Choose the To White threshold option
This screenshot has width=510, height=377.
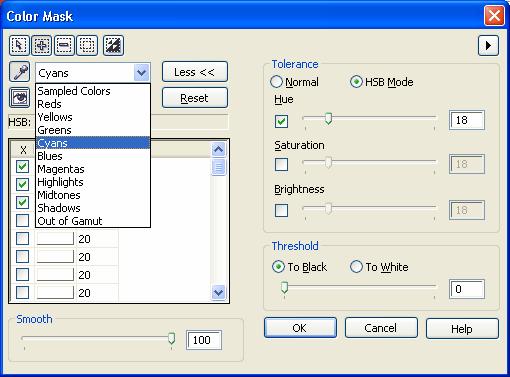[x=356, y=267]
